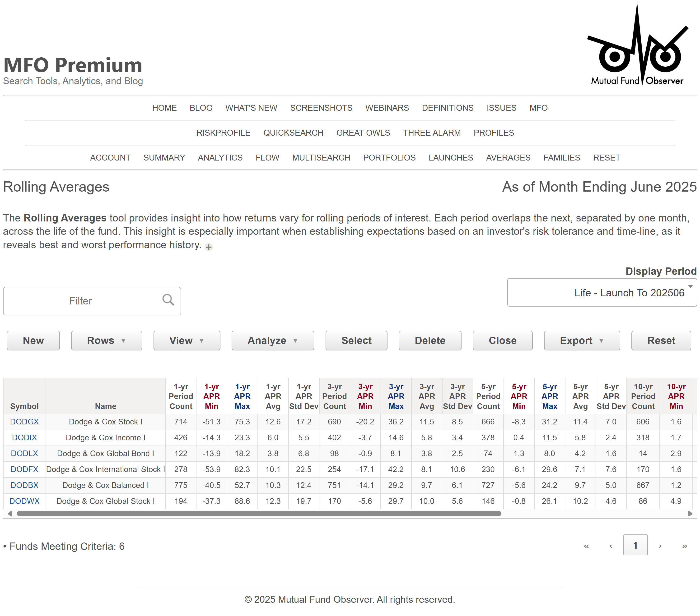Expand description with the plus icon
Screen dimensions: 700x616
pyautogui.click(x=209, y=247)
